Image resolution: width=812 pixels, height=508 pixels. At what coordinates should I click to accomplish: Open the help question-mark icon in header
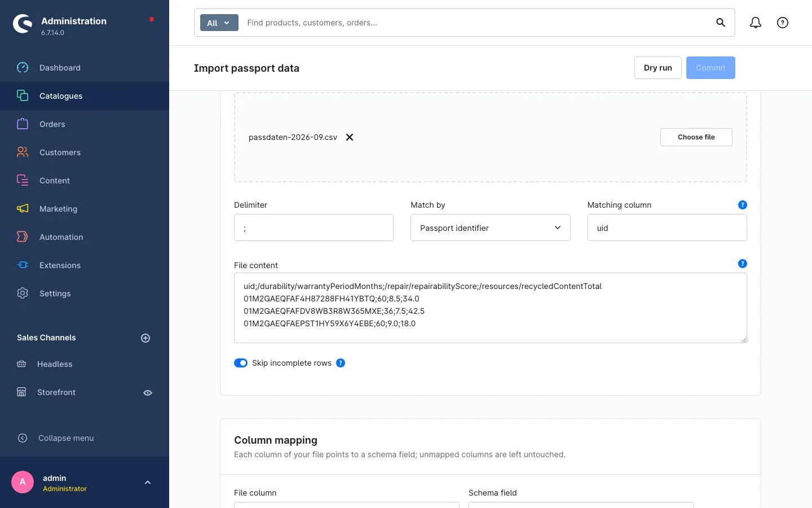click(783, 23)
